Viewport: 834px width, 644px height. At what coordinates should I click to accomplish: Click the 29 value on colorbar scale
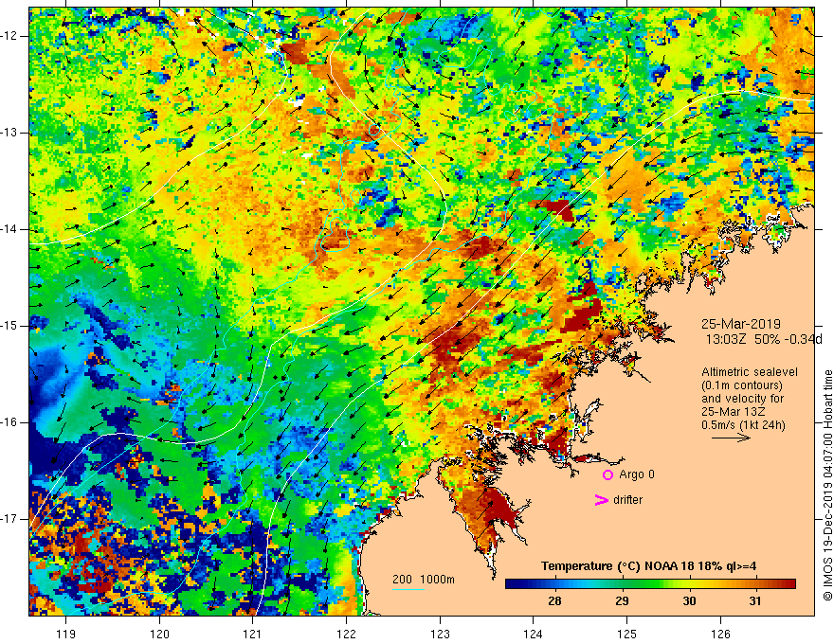[x=622, y=601]
